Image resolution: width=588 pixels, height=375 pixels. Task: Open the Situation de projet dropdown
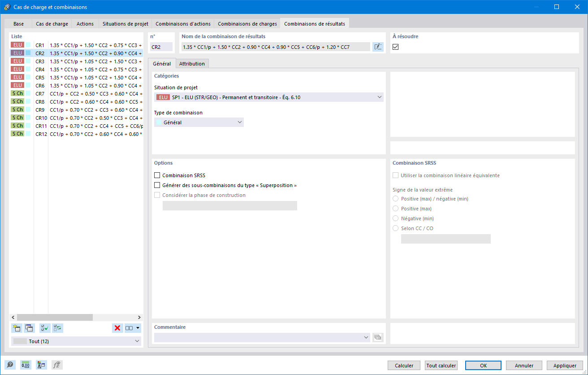pyautogui.click(x=269, y=97)
